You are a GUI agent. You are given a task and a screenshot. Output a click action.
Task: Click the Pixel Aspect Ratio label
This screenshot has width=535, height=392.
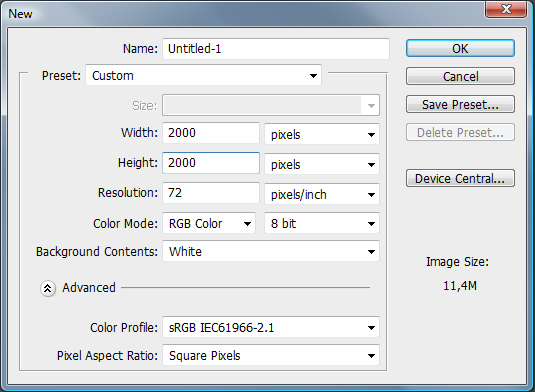tap(107, 355)
